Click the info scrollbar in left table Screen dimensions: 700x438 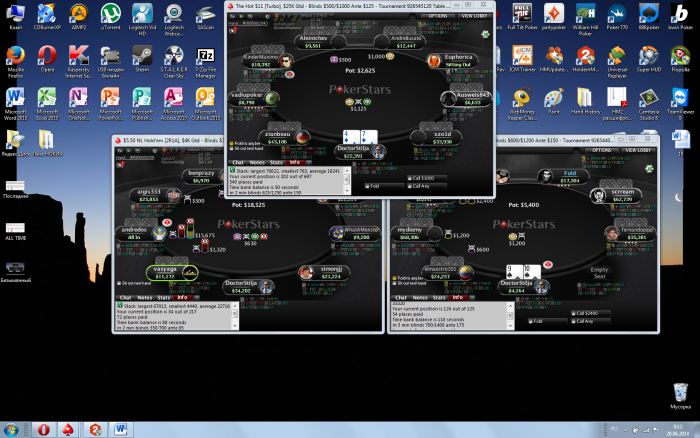click(x=234, y=317)
